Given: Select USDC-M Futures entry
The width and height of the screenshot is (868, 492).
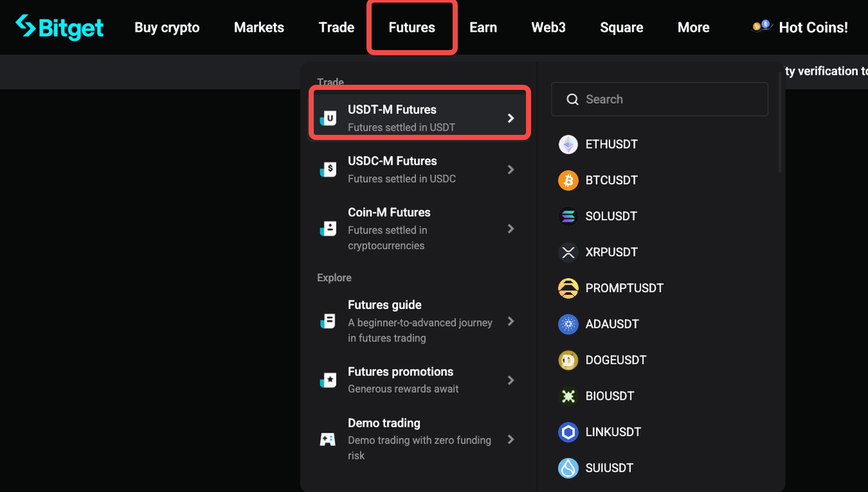Looking at the screenshot, I should (x=418, y=169).
